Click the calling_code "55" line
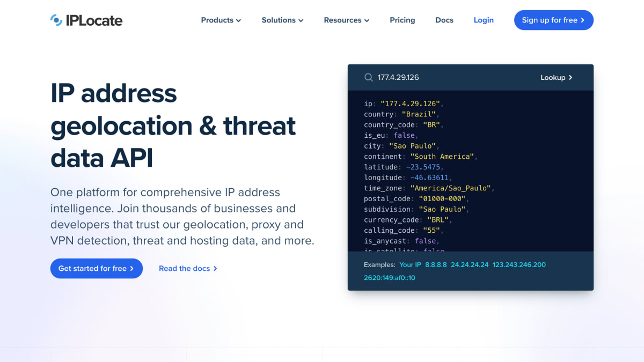The width and height of the screenshot is (644, 362). coord(404,231)
